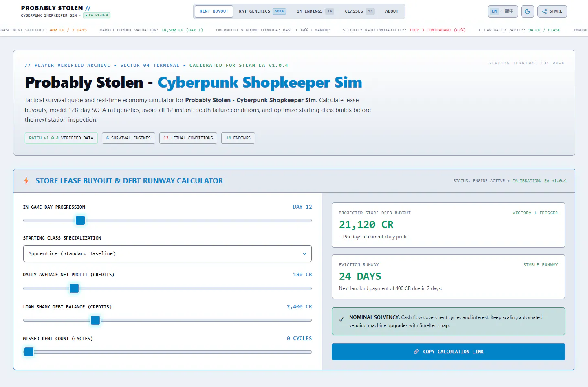
Task: Click the "VICTORY 1 TRIGGER" label
Action: point(535,213)
